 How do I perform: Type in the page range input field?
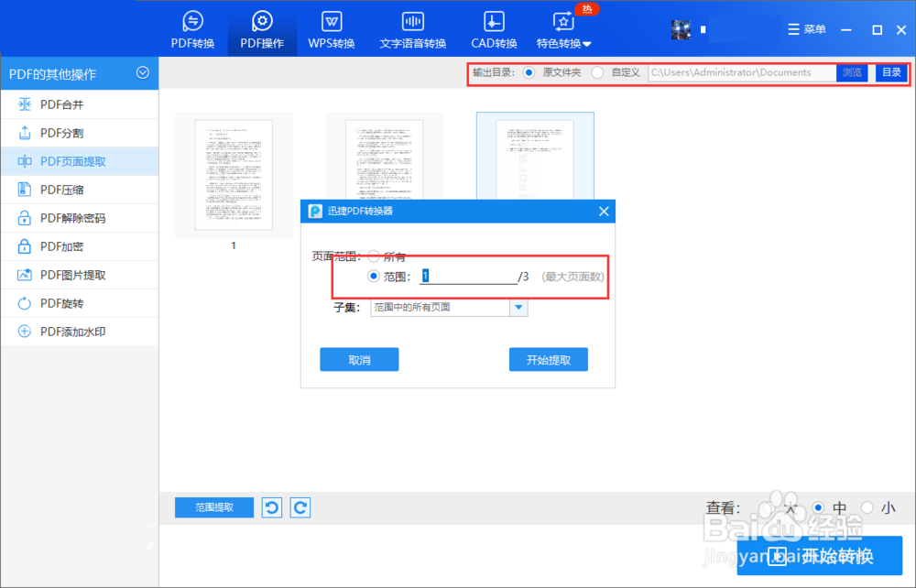(467, 275)
